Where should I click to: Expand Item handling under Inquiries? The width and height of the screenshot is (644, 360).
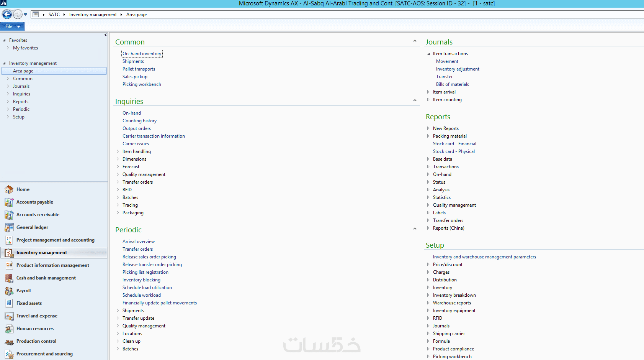[118, 151]
